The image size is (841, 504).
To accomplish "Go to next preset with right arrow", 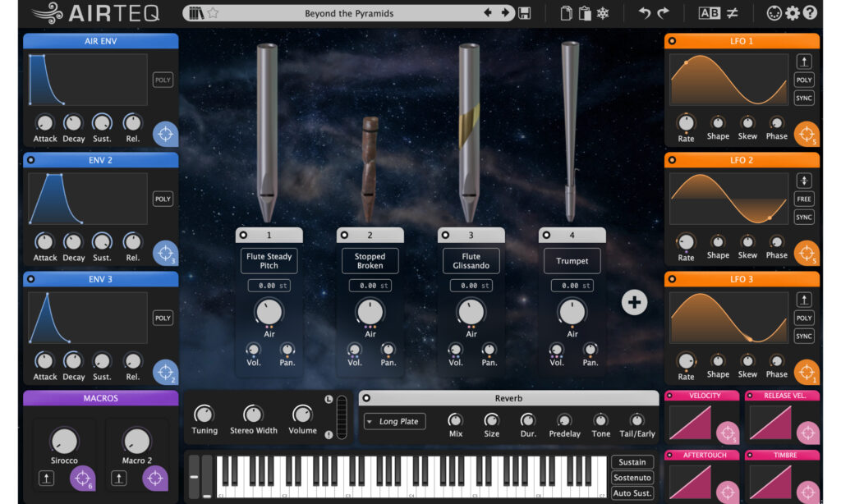I will [505, 13].
